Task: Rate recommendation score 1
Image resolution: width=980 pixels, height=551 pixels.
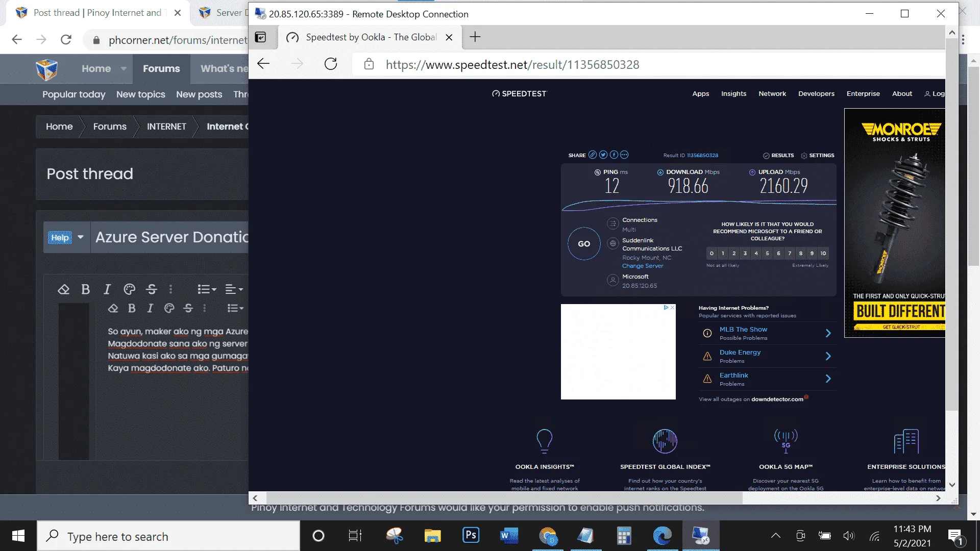Action: 723,253
